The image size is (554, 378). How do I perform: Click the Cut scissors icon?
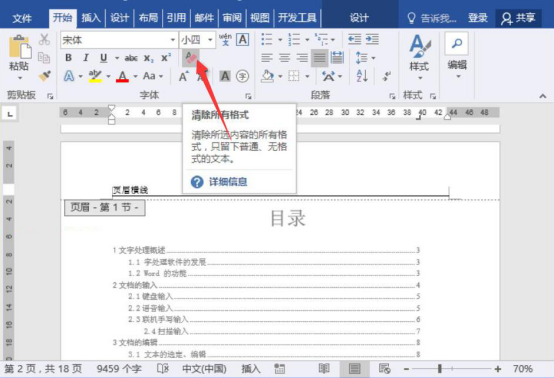pos(44,40)
